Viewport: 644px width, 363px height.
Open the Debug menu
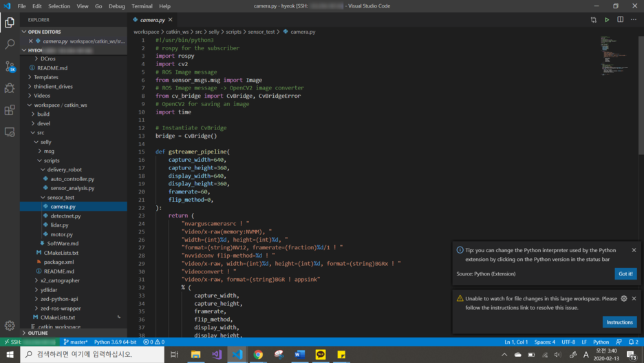pyautogui.click(x=117, y=6)
